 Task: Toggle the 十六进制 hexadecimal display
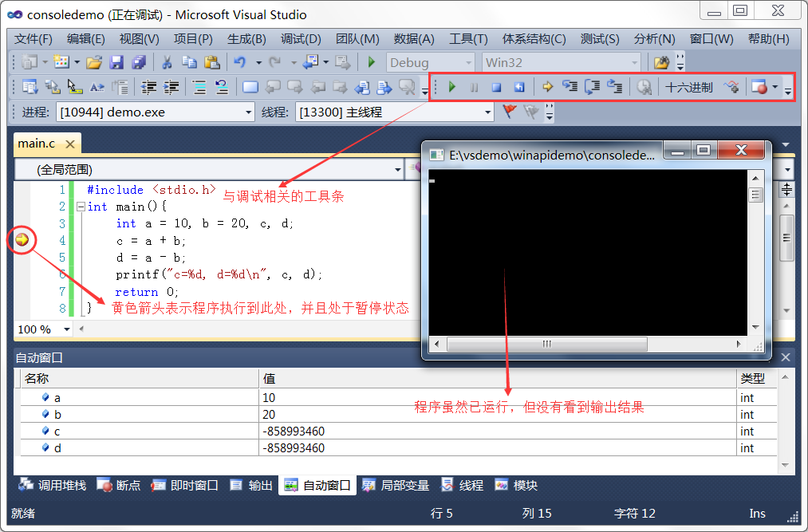[x=689, y=88]
